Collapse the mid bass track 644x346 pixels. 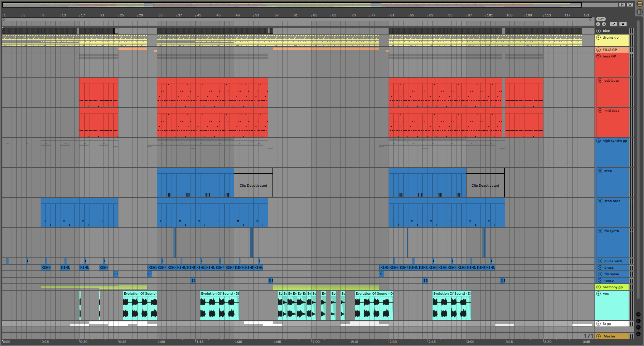[x=600, y=110]
